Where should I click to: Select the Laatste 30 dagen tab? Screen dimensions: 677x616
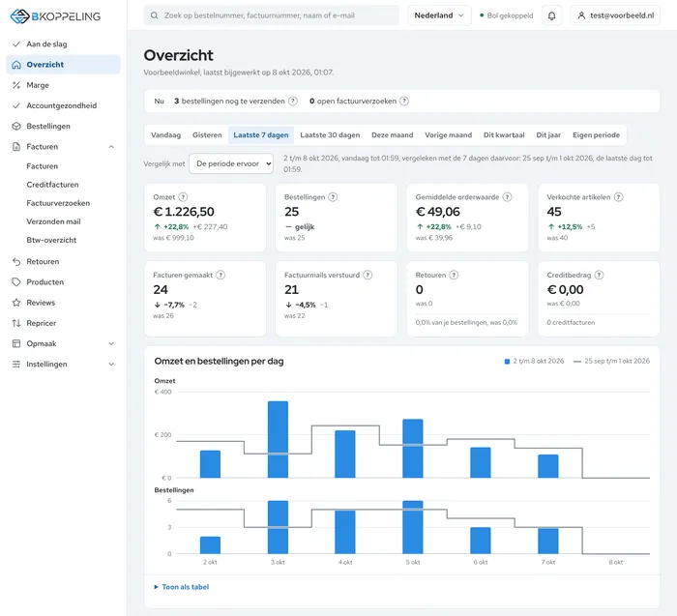click(x=330, y=135)
